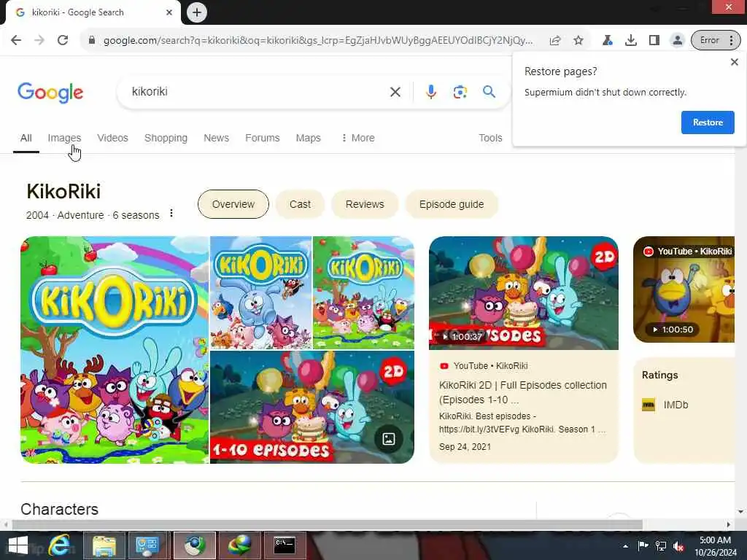Viewport: 747px width, 560px height.
Task: Open the 1-10 episodes 2D image
Action: [312, 407]
